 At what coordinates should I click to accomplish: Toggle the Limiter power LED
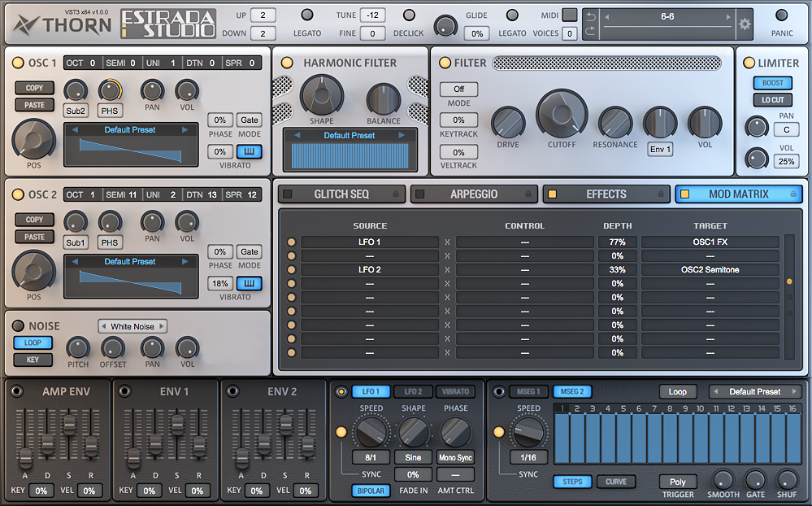tap(749, 63)
